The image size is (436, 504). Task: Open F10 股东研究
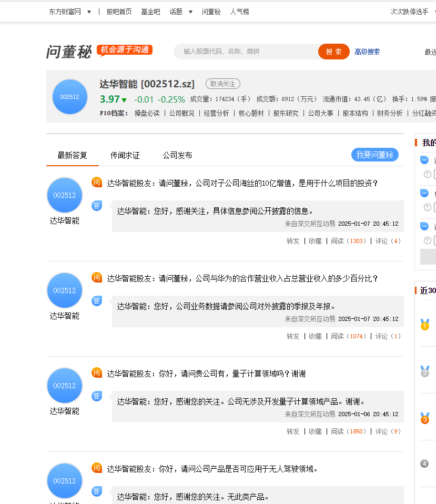point(286,113)
